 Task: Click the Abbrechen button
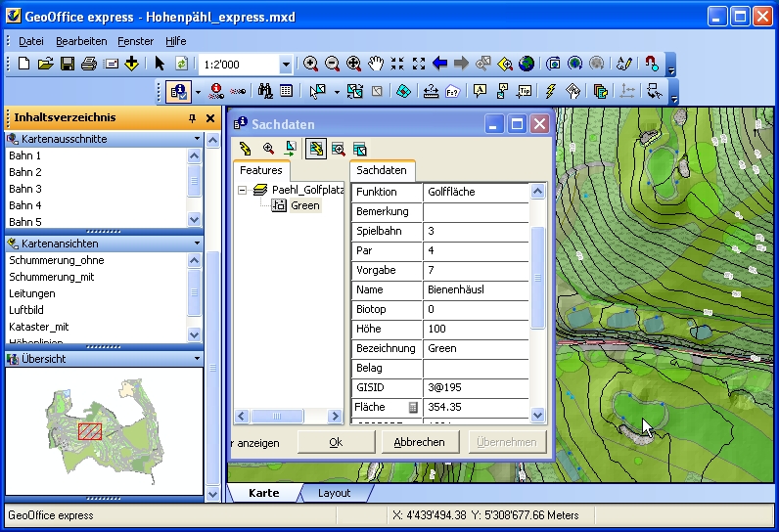(419, 442)
